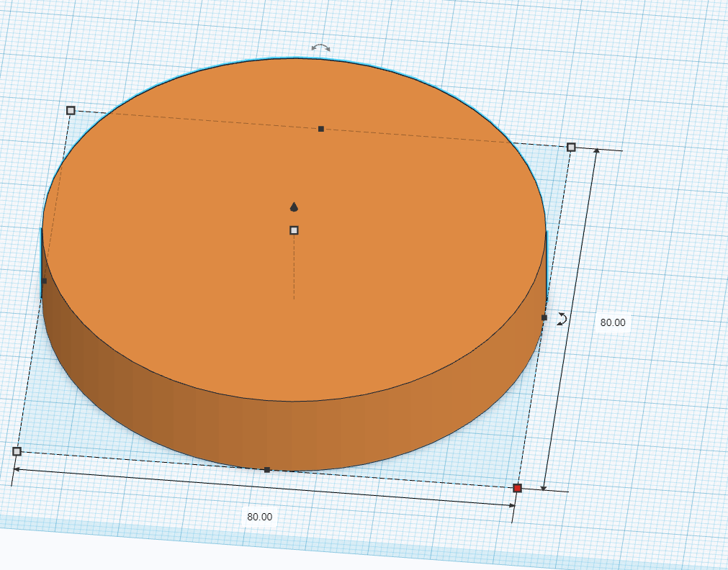The width and height of the screenshot is (728, 570).
Task: Click the top-right white corner handle
Action: [571, 147]
